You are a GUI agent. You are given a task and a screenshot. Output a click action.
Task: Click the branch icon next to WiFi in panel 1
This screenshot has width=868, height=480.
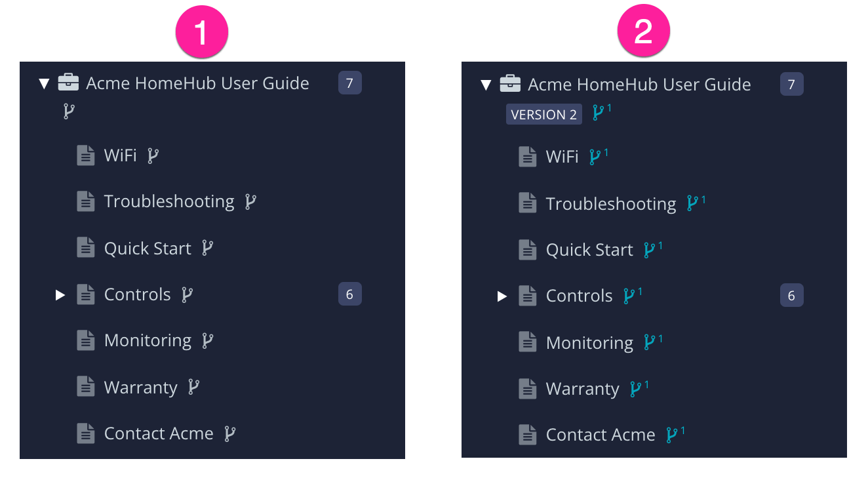(153, 155)
